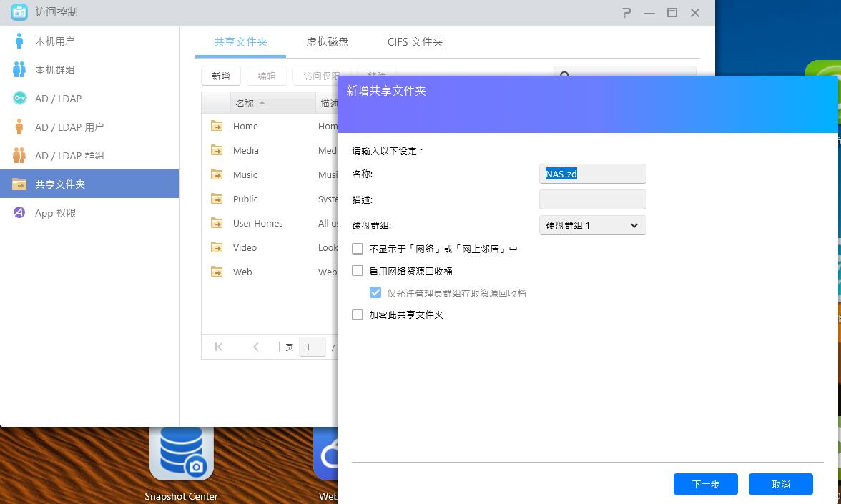Enable 启用网络资源回收桶 option
The image size is (841, 504).
(x=358, y=270)
